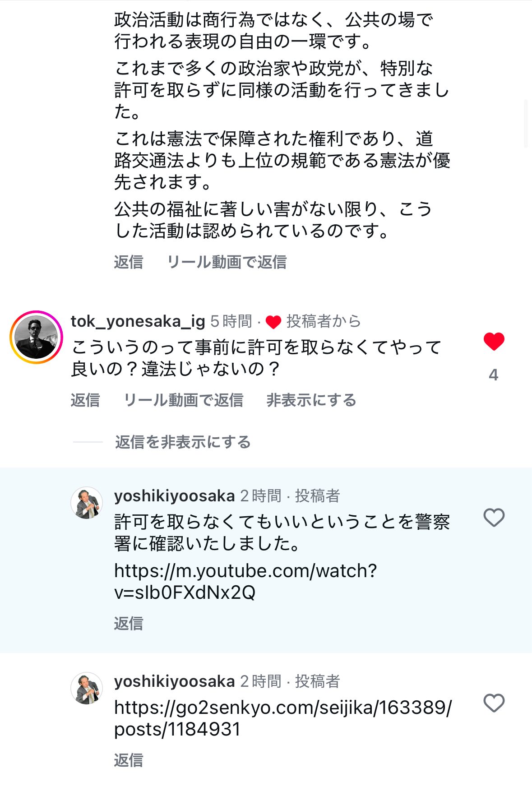Like the yoshikiyoosaka police confirmation reply
This screenshot has height=796, width=532.
coord(494,518)
